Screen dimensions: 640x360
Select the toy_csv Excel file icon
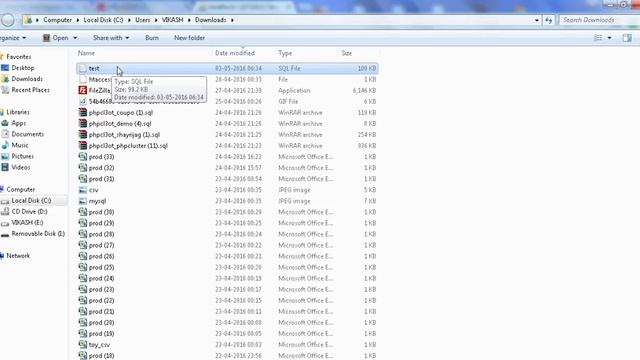(83, 345)
